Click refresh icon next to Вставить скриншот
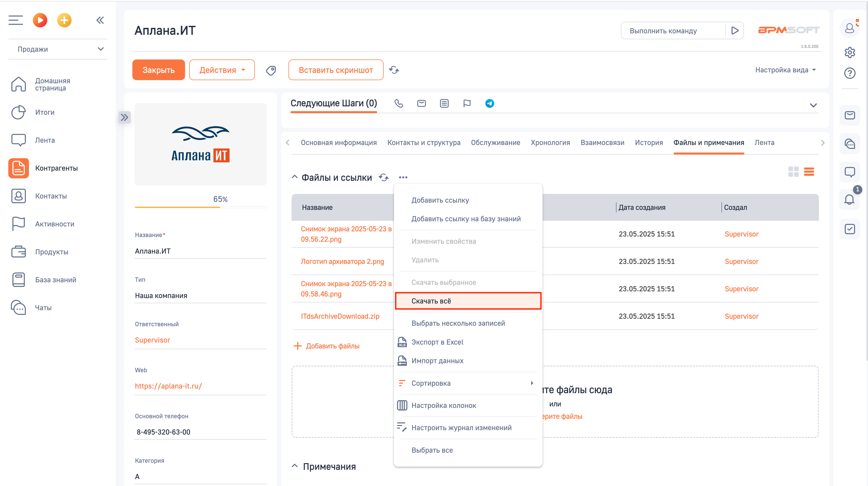The height and width of the screenshot is (486, 868). click(x=394, y=70)
